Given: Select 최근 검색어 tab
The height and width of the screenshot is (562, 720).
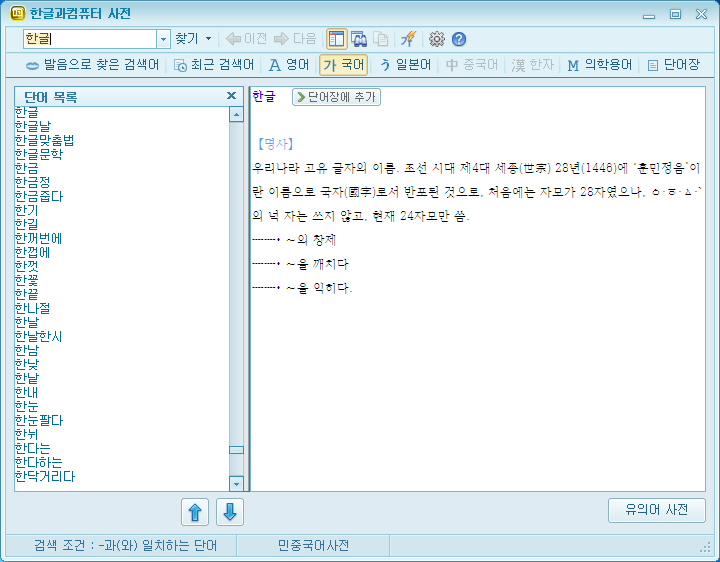Looking at the screenshot, I should [x=214, y=65].
